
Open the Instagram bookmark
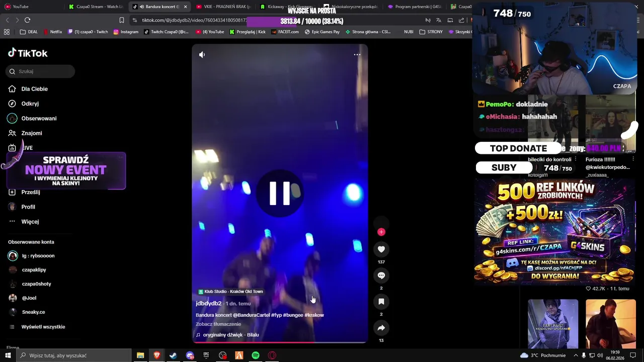[x=126, y=32]
